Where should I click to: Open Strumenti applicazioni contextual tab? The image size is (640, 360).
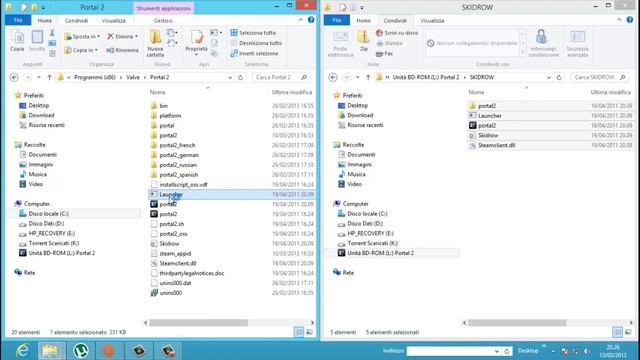point(163,8)
